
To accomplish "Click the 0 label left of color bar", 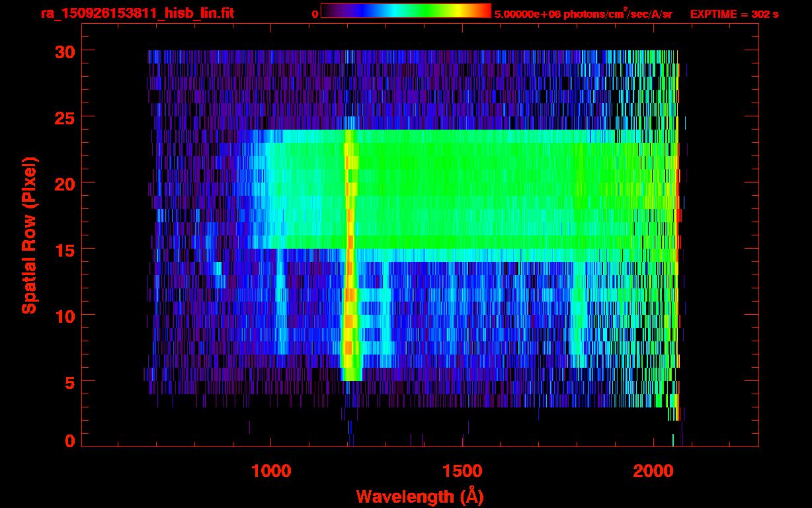I will click(315, 14).
